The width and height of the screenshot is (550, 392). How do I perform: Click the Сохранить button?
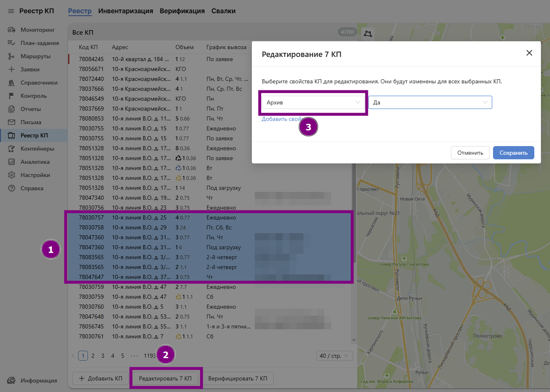(x=513, y=153)
